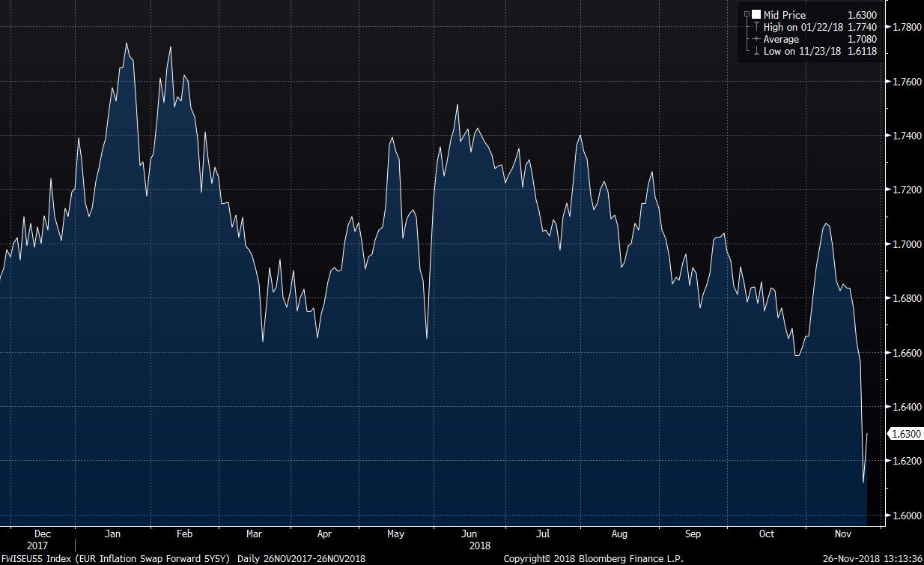Select the 'Low on 11/23/18' legend row
The image size is (924, 565).
click(x=803, y=51)
